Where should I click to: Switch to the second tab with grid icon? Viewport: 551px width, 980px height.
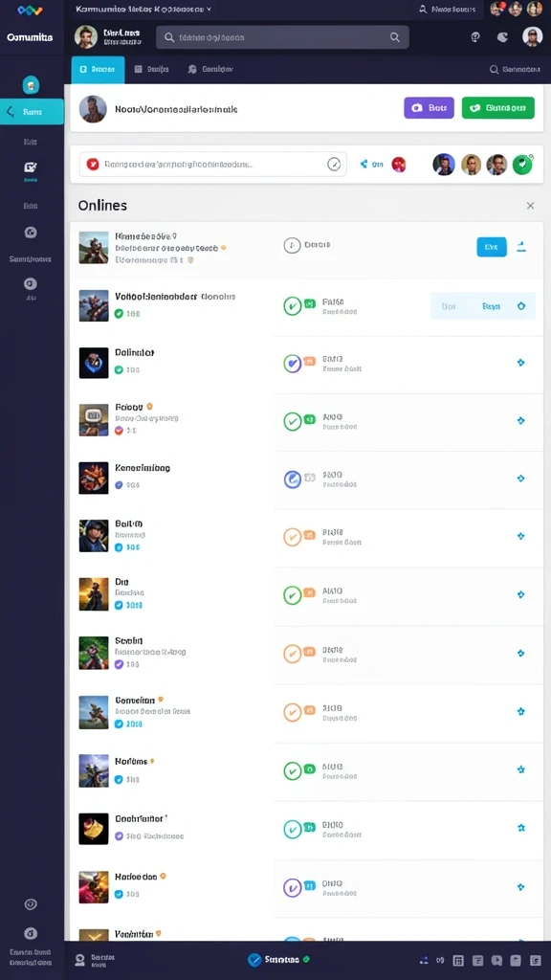click(x=152, y=69)
